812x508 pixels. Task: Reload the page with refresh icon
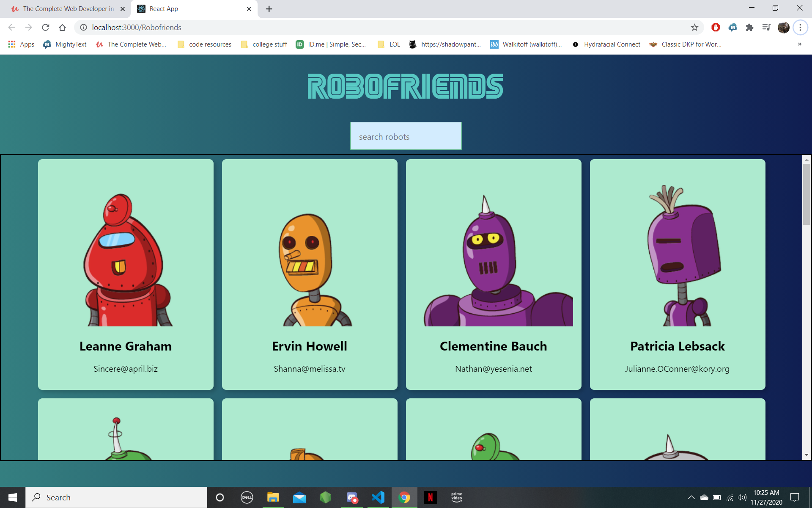(x=46, y=28)
